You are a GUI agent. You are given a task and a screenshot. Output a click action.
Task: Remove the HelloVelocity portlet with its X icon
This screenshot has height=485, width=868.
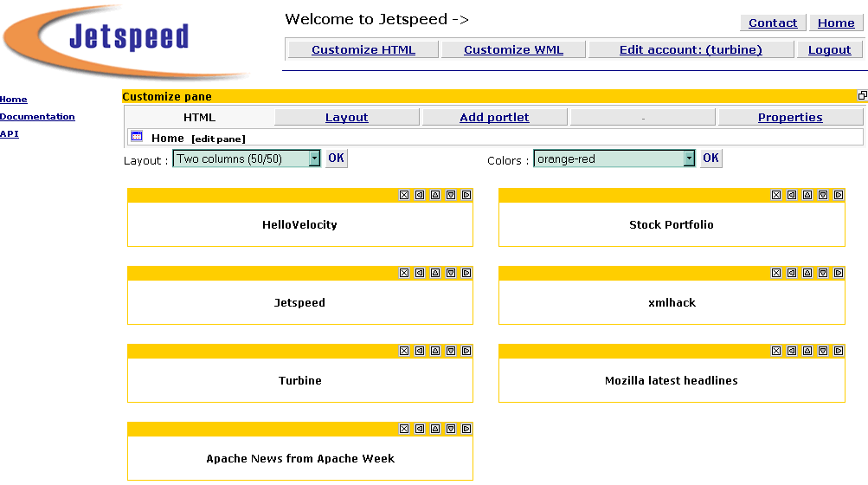click(404, 195)
